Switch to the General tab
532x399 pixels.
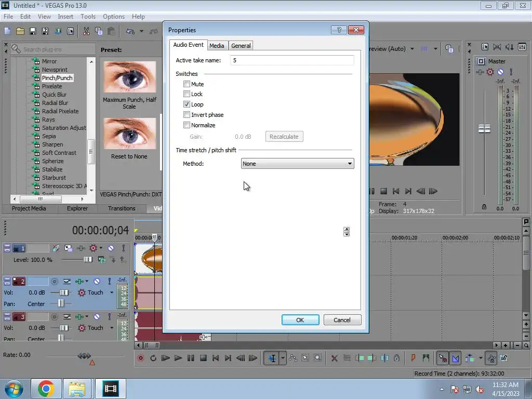point(241,46)
